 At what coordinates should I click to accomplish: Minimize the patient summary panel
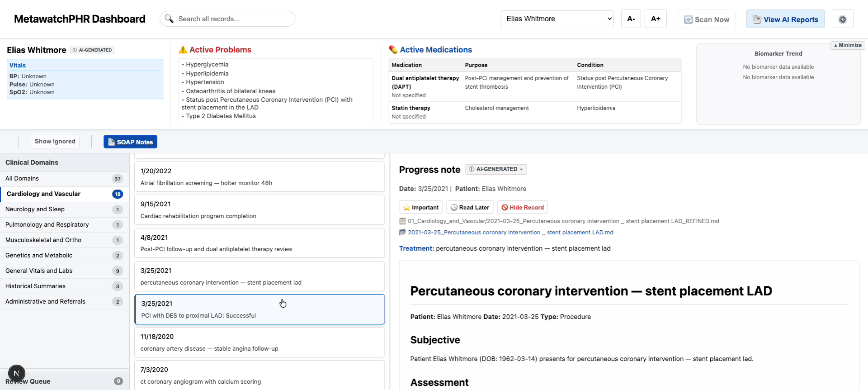click(x=848, y=45)
